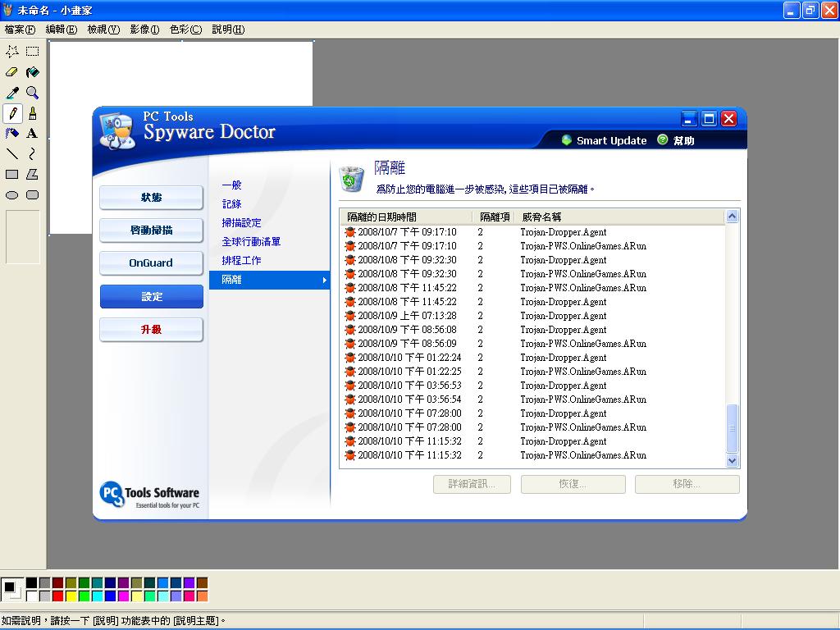
Task: Click the 詳細資訊... button
Action: coord(472,484)
